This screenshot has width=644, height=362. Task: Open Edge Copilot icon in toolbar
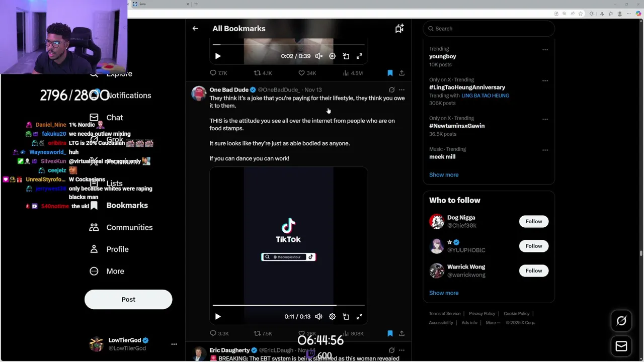point(639,14)
